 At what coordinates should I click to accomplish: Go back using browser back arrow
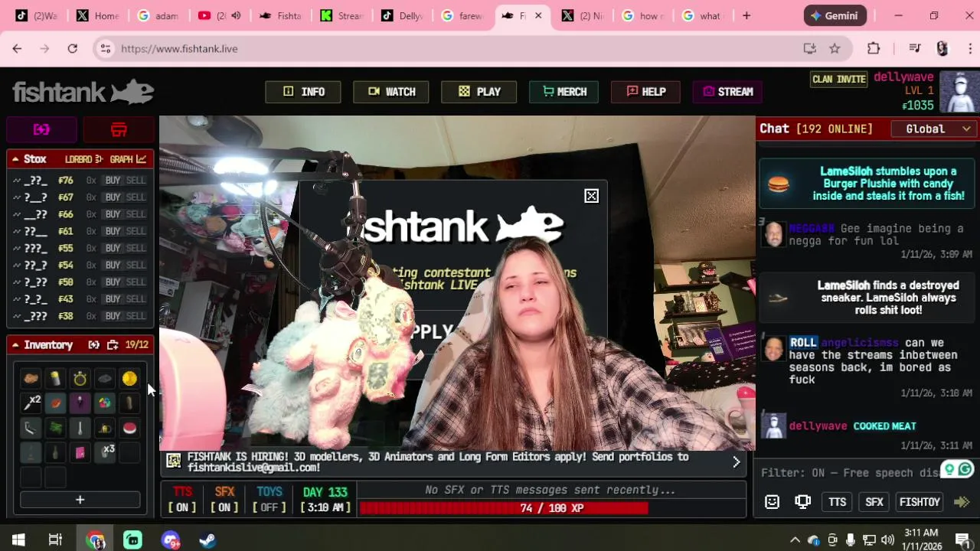pyautogui.click(x=17, y=48)
